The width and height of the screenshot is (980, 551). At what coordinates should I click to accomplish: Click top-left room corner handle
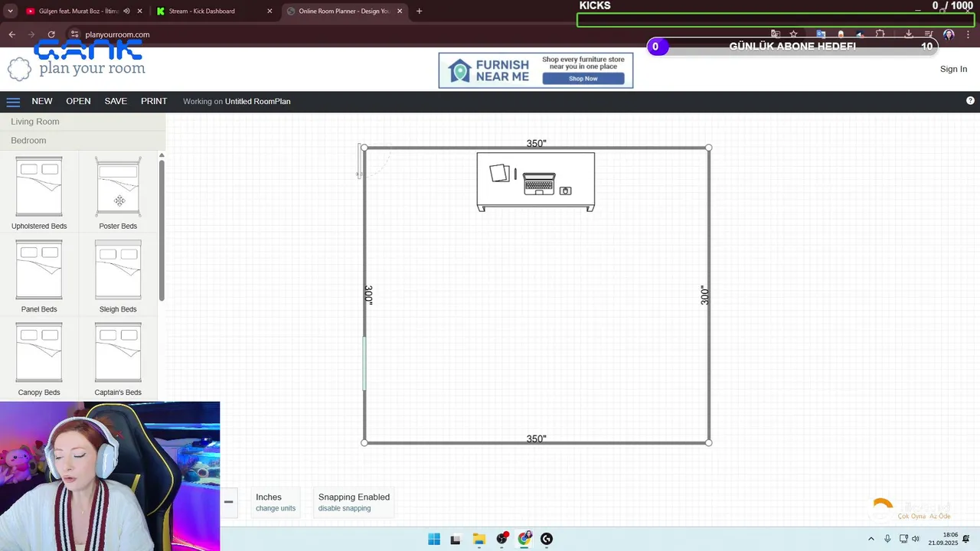pyautogui.click(x=364, y=148)
